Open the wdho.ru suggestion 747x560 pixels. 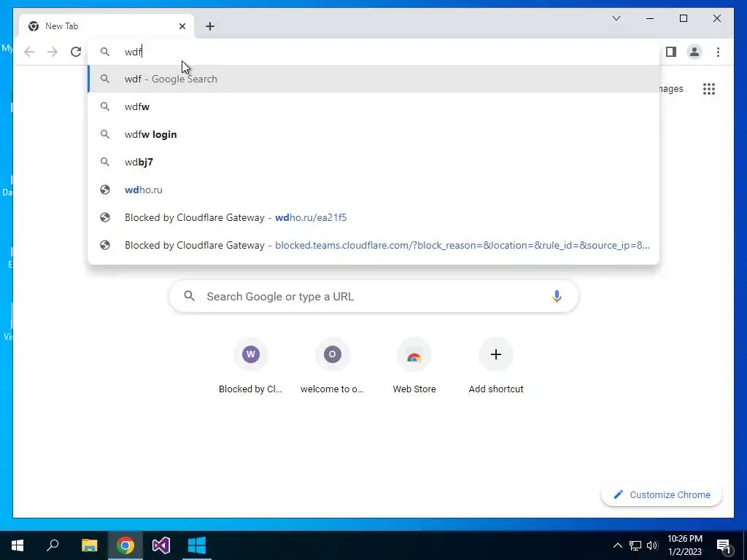click(374, 190)
